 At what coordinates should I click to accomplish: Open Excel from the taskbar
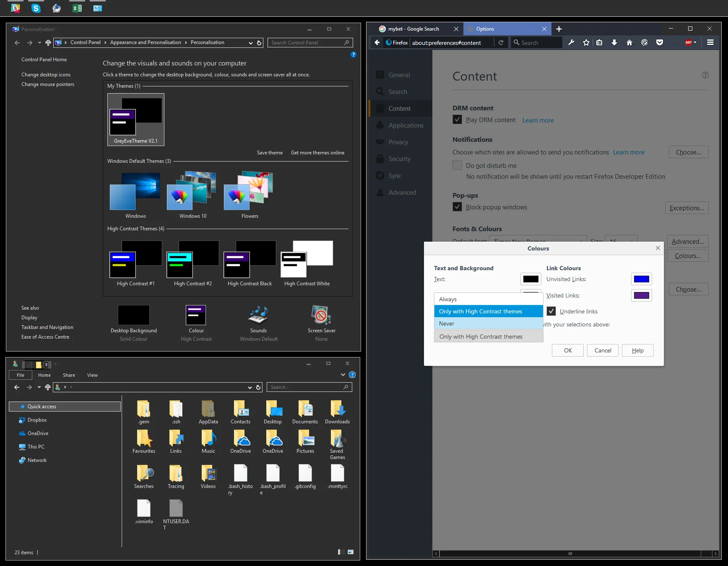tap(77, 8)
